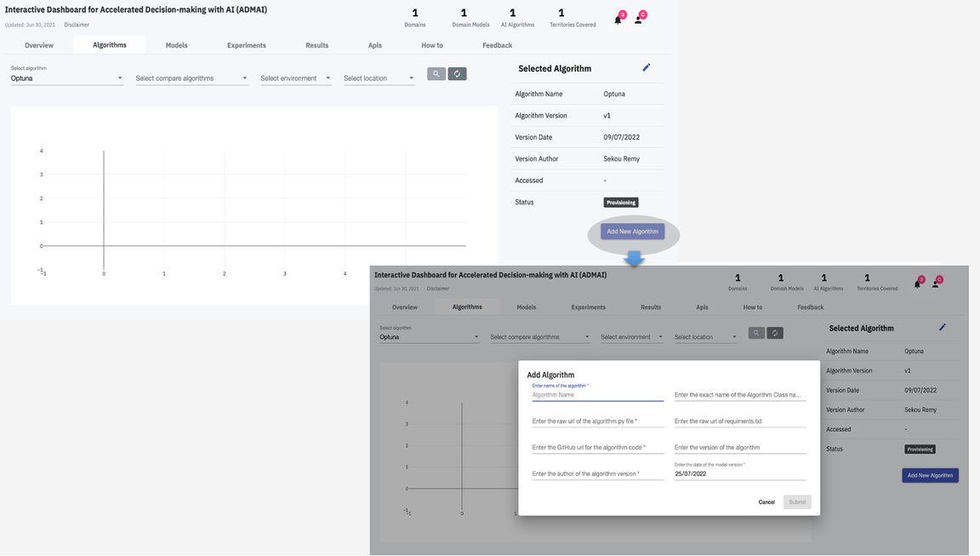This screenshot has width=980, height=556.
Task: Click edit pencil in dimmed Selected Algorithm panel
Action: click(x=943, y=327)
